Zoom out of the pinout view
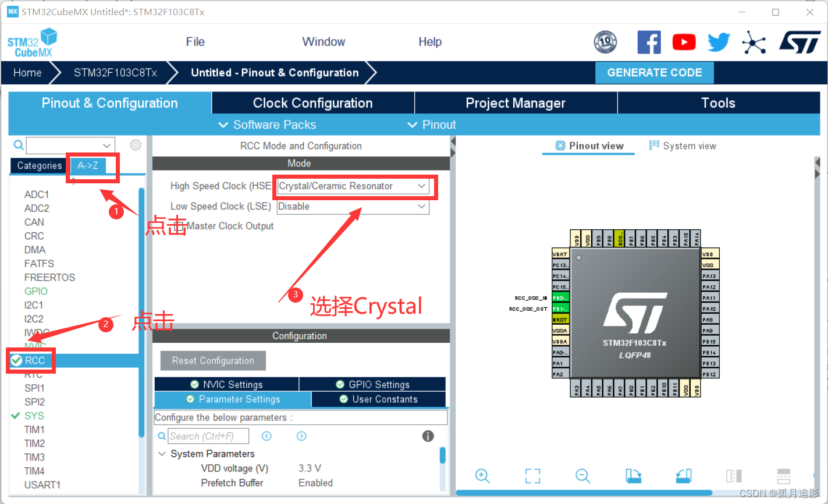The height and width of the screenshot is (504, 828). 582,475
